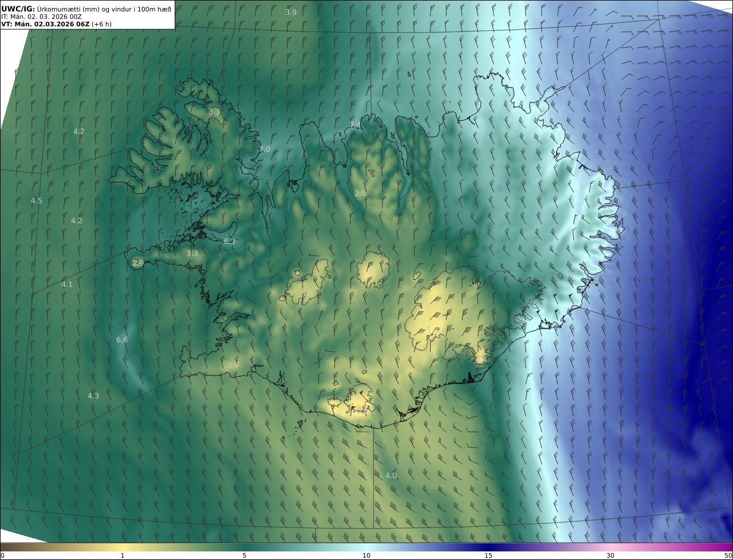Image resolution: width=733 pixels, height=560 pixels.
Task: Click the '1' tick on the color scale
Action: [x=123, y=555]
